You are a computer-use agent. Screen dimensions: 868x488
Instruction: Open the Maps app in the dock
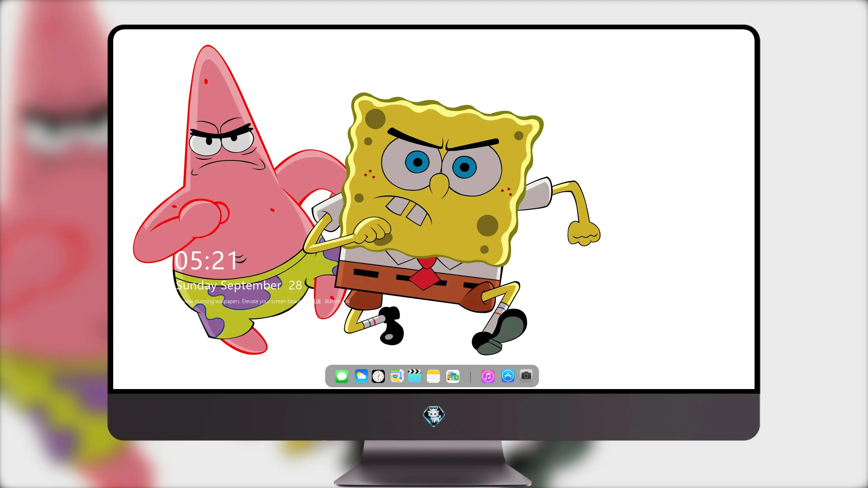pos(397,376)
